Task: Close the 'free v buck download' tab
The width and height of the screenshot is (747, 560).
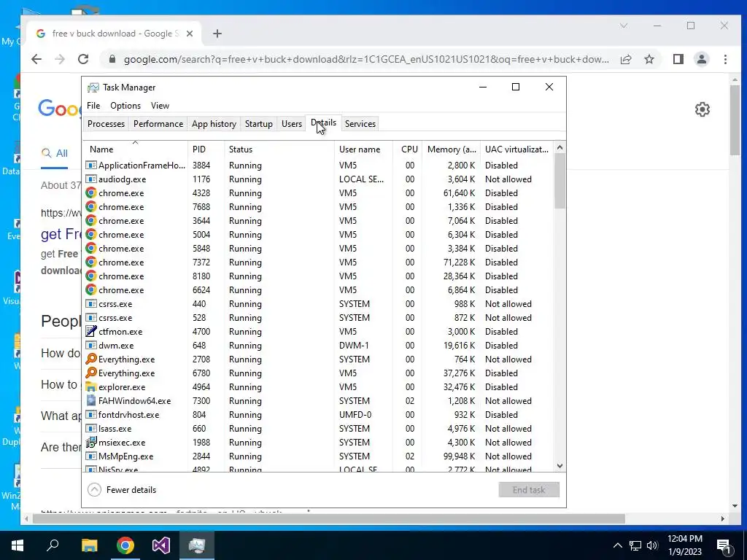Action: (190, 34)
